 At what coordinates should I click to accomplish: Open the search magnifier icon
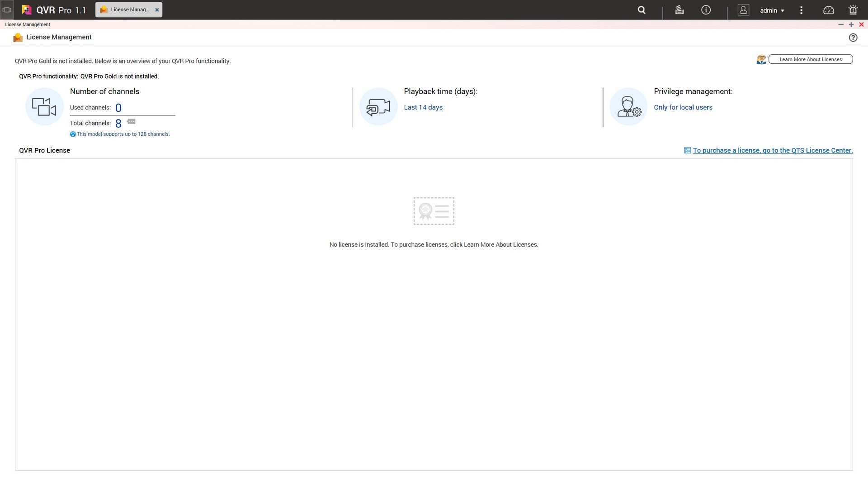pos(642,10)
